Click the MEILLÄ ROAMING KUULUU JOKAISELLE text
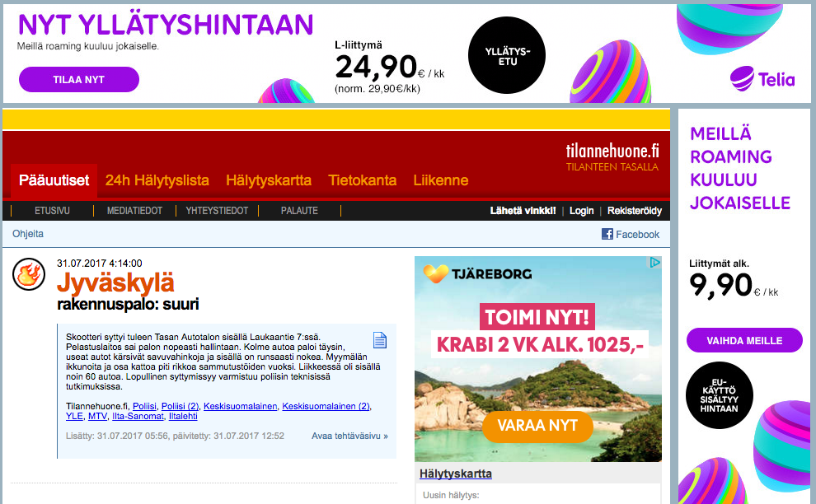 pyautogui.click(x=740, y=168)
